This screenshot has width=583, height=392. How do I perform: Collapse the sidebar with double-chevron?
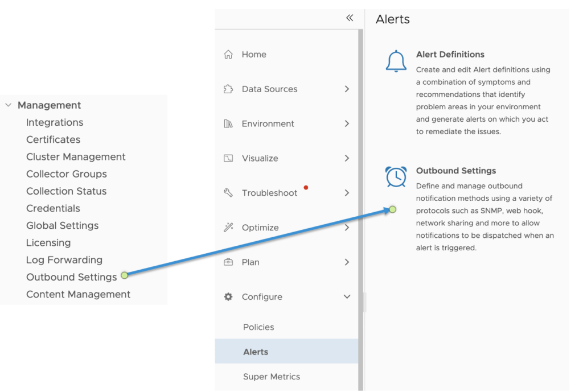tap(350, 18)
